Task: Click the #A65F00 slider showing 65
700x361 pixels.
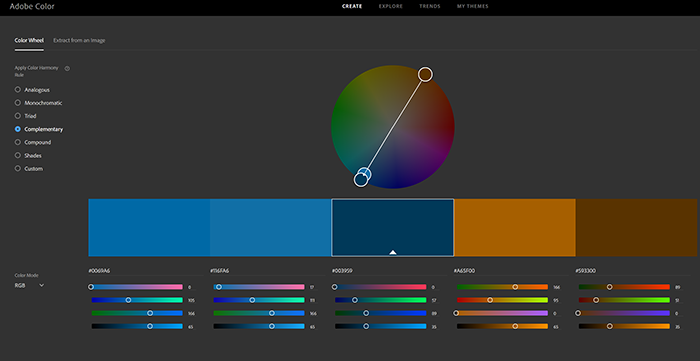Action: (502, 327)
